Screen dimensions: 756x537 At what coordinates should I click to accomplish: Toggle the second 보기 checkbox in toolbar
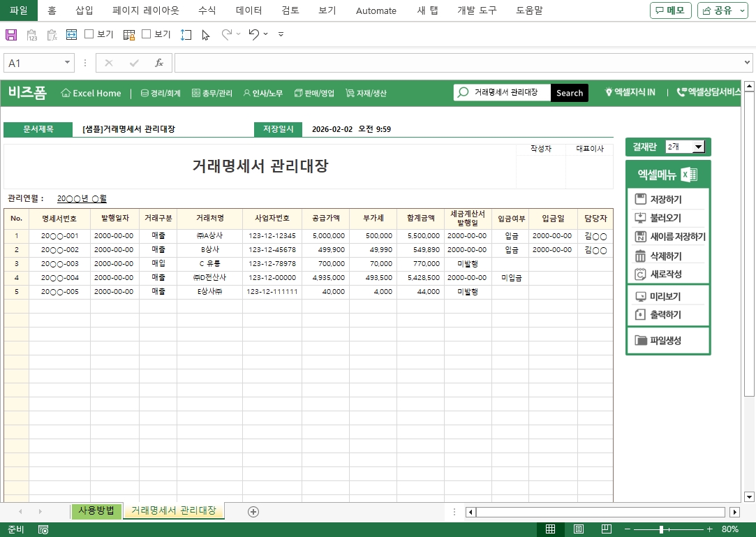click(147, 34)
